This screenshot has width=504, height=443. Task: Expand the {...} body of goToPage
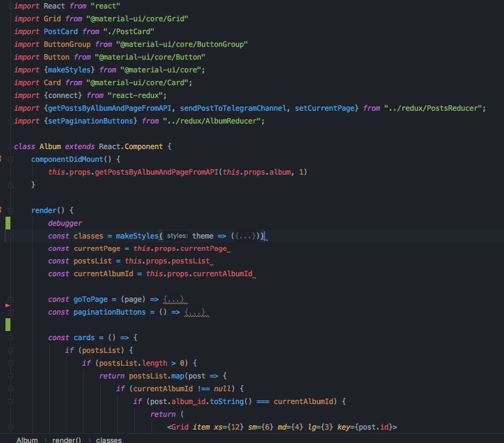(173, 299)
